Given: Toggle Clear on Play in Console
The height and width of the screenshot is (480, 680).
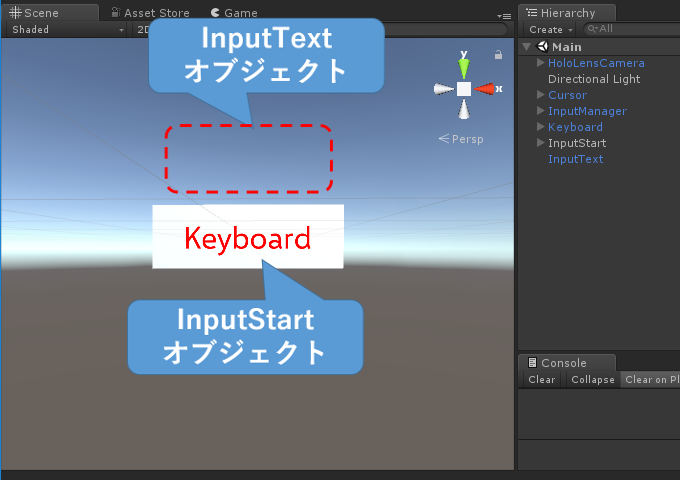Looking at the screenshot, I should (x=651, y=379).
